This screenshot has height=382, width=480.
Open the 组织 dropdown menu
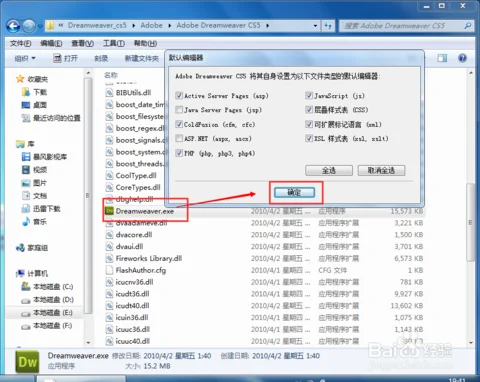[25, 58]
